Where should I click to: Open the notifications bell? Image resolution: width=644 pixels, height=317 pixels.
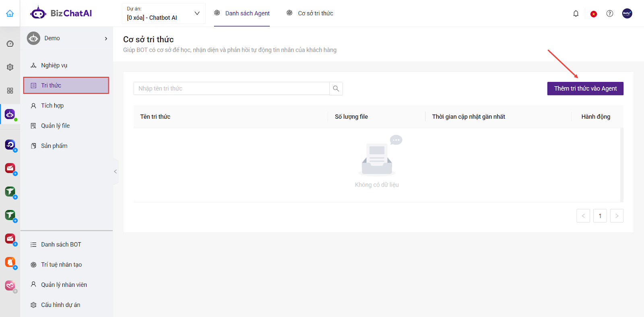[576, 14]
